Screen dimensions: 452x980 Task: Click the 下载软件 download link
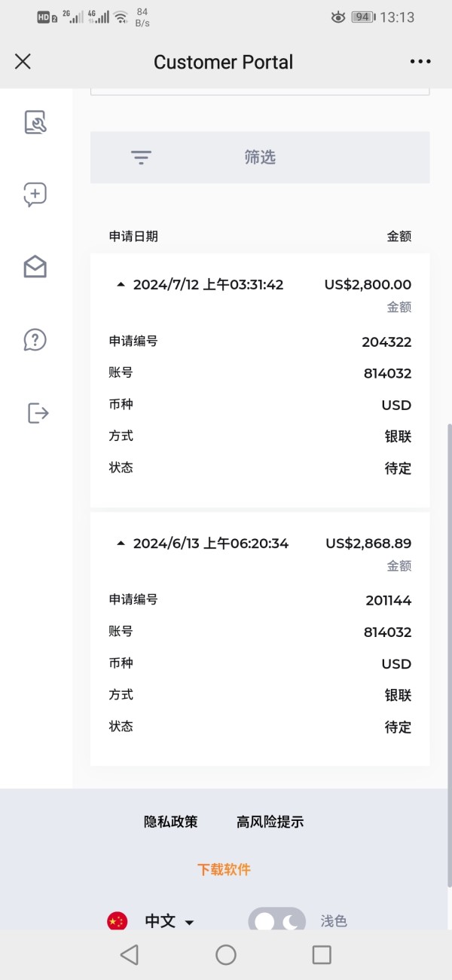224,869
